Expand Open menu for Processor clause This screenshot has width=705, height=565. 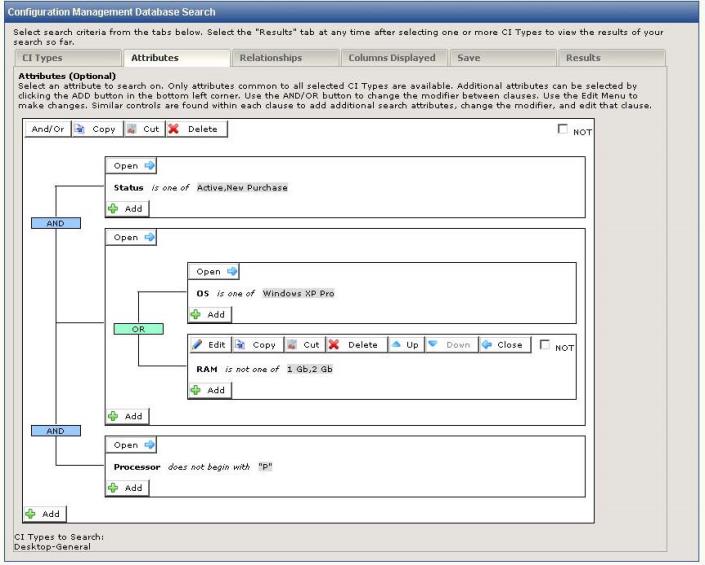coord(131,444)
